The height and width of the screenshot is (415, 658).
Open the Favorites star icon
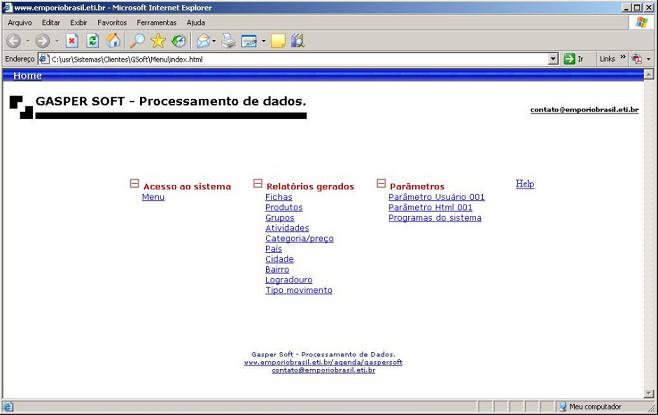tap(158, 41)
